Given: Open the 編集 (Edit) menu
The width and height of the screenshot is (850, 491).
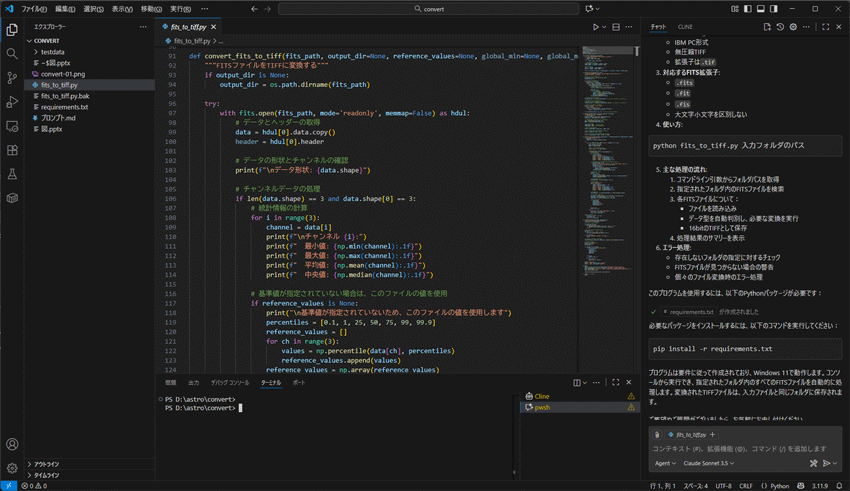Looking at the screenshot, I should pyautogui.click(x=65, y=9).
